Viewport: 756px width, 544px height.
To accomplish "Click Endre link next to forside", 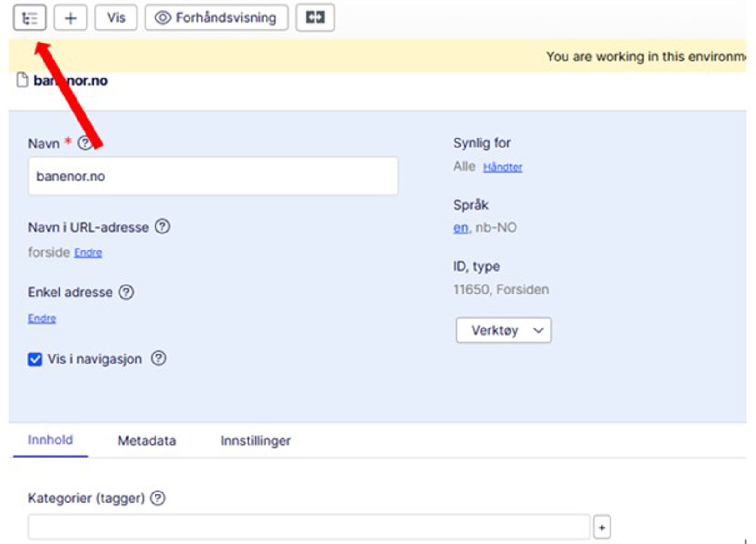I will (88, 252).
